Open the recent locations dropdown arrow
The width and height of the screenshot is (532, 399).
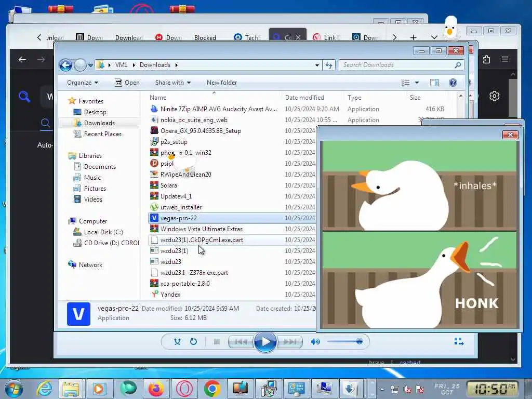(90, 65)
